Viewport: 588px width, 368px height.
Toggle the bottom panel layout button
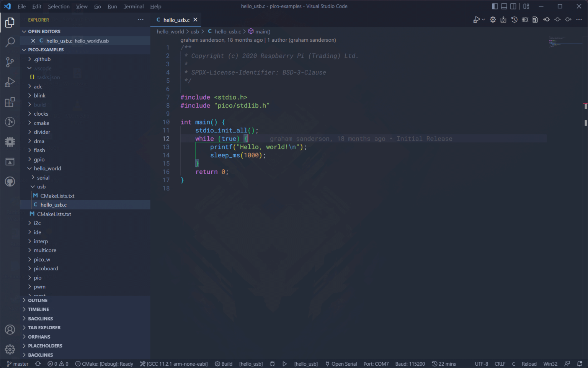(504, 7)
